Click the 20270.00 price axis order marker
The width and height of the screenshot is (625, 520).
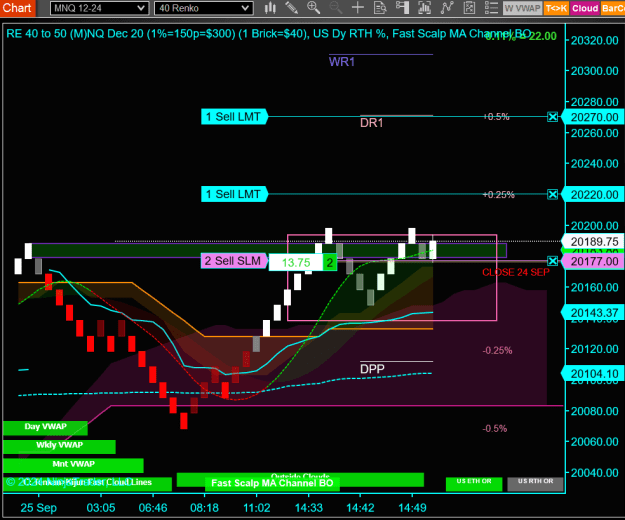(593, 117)
